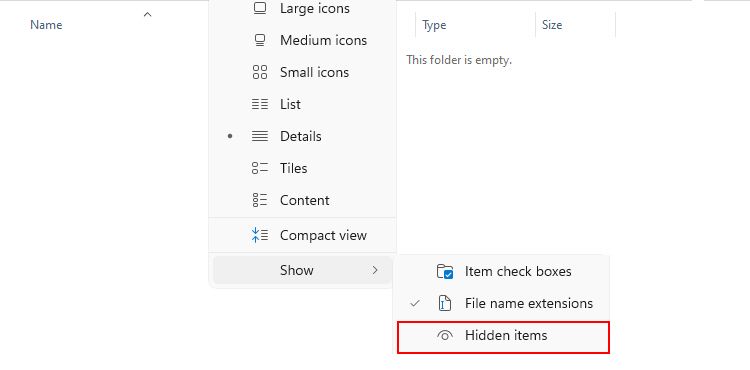Click the List view icon
Viewport: 750px width, 370px height.
[x=260, y=104]
